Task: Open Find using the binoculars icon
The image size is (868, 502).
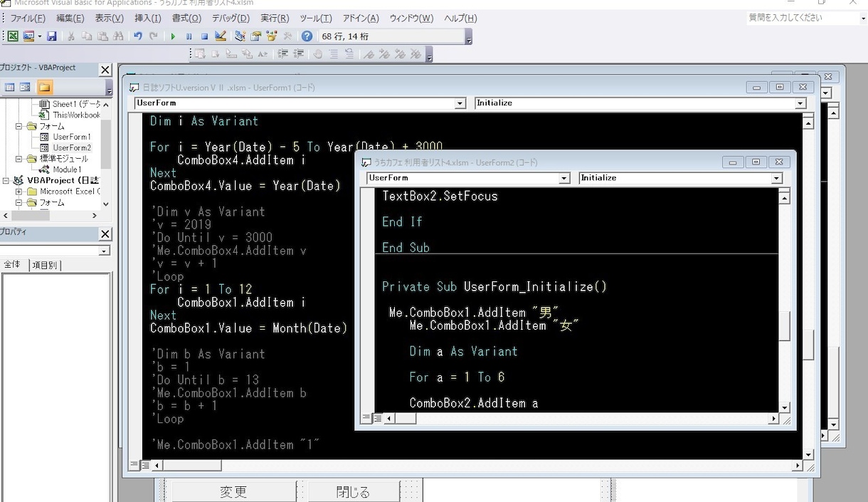Action: coord(118,36)
